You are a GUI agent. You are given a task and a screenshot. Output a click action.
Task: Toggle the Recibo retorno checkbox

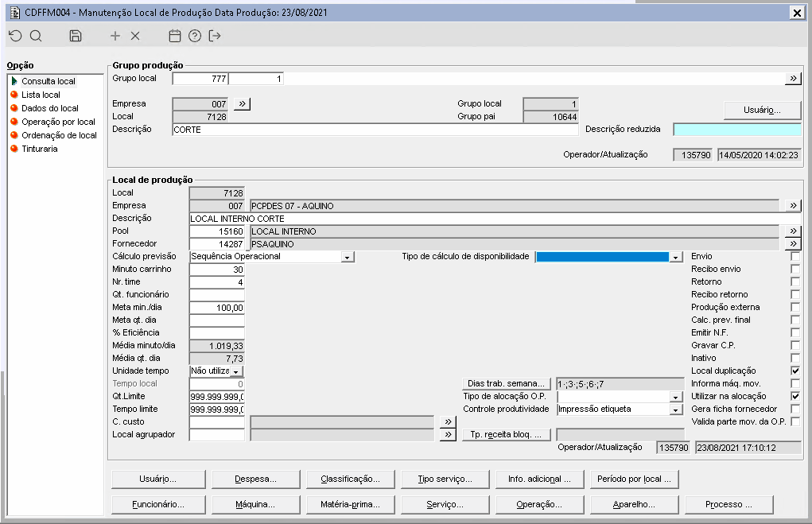click(795, 295)
